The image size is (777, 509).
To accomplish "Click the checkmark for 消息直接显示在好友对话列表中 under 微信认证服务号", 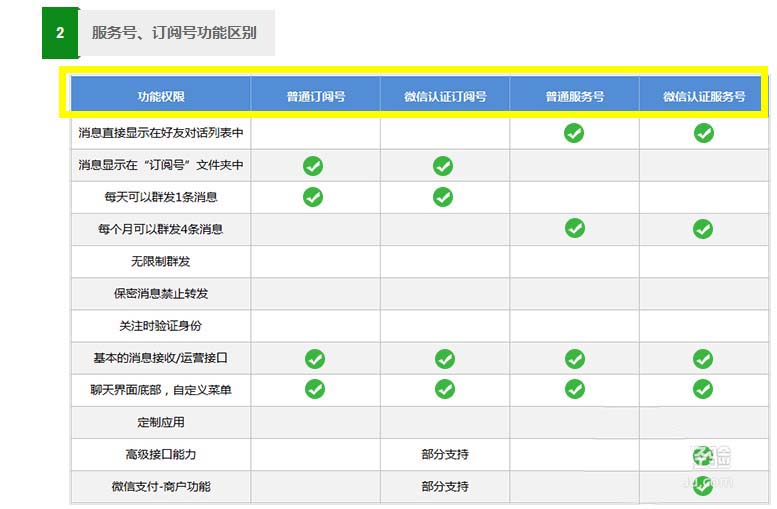I will 704,133.
